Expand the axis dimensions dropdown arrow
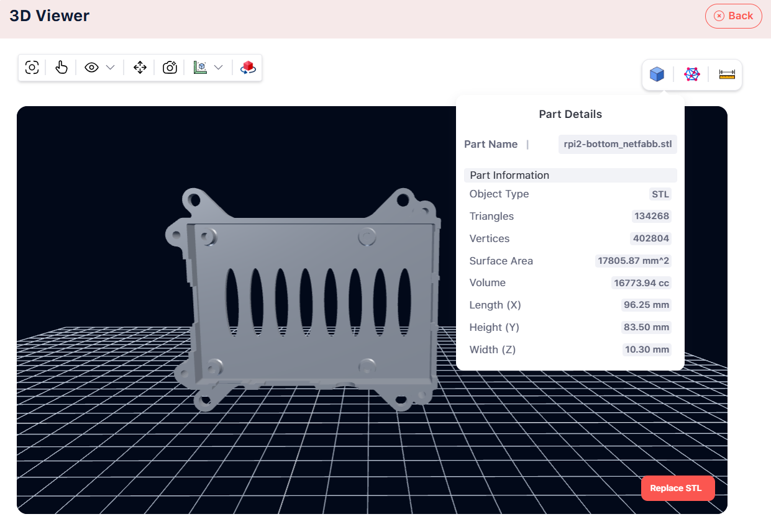The height and width of the screenshot is (532, 771). (219, 68)
